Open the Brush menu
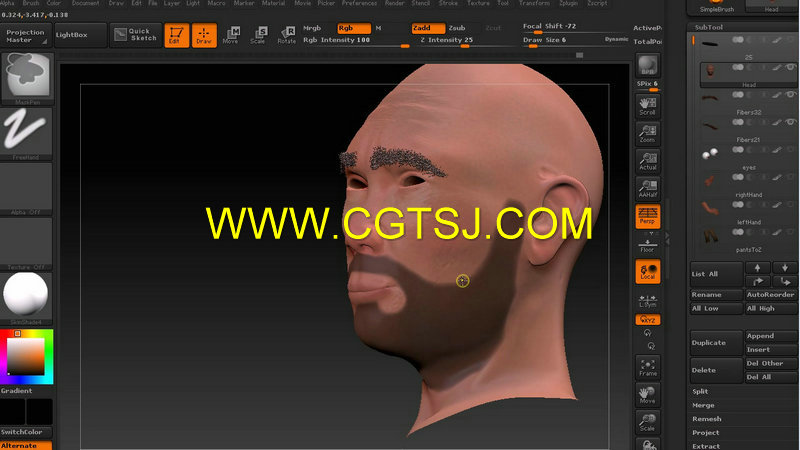This screenshot has height=450, width=800. (x=31, y=3)
